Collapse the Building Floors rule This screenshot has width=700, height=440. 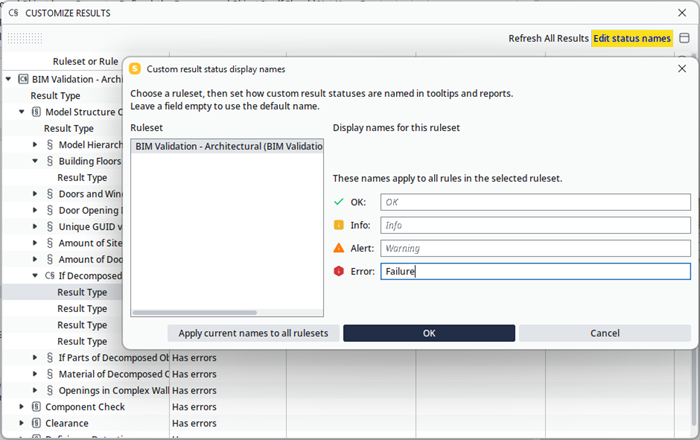[x=35, y=161]
